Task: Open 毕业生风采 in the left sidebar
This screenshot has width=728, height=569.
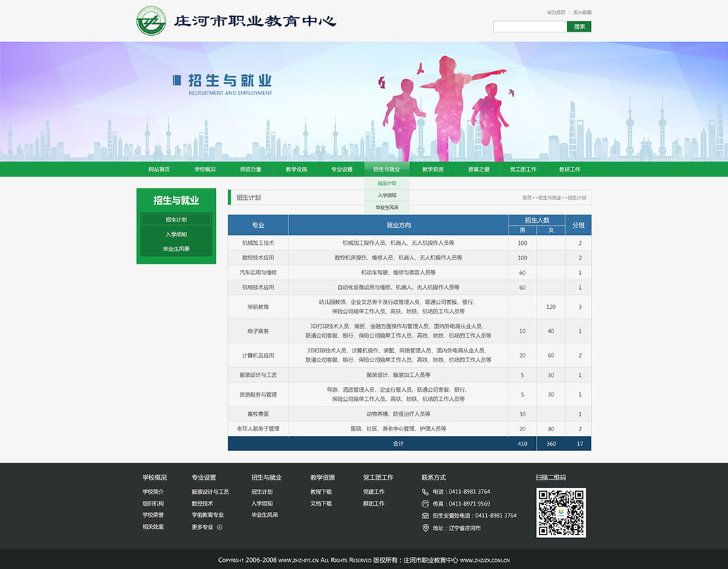Action: (x=176, y=249)
